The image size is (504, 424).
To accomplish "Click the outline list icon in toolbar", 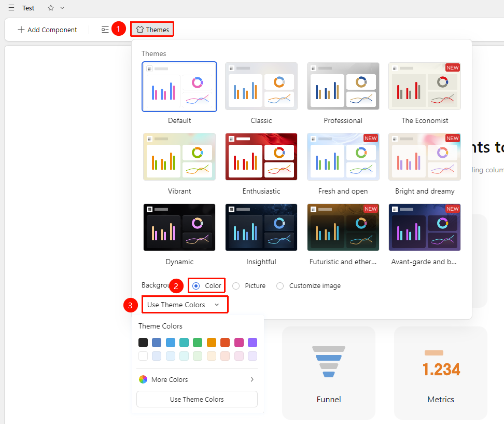I will 105,30.
